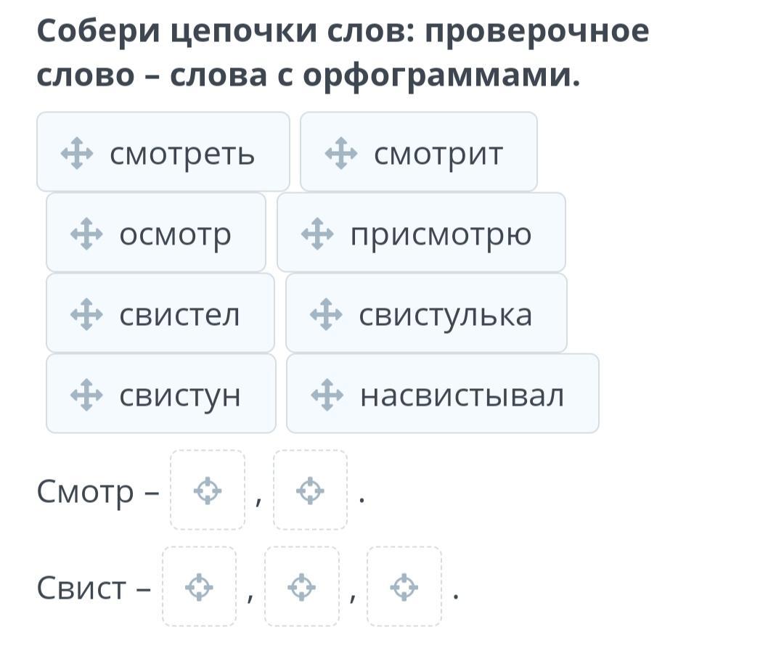
Task: Click the move icon next to насвистывал
Action: pyautogui.click(x=327, y=395)
